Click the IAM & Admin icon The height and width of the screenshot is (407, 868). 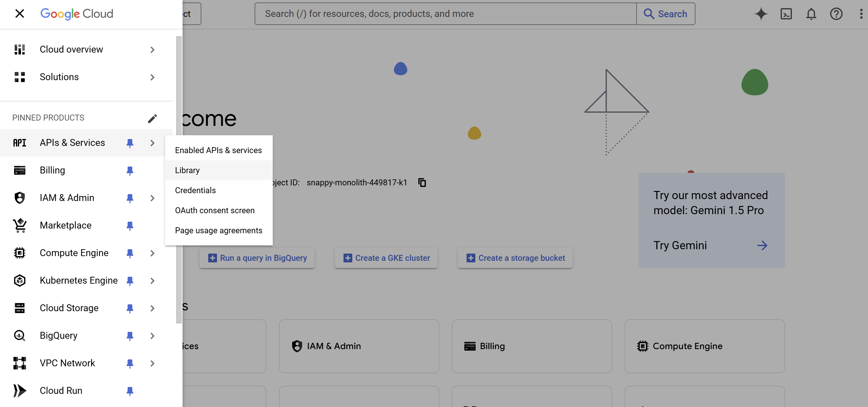20,197
